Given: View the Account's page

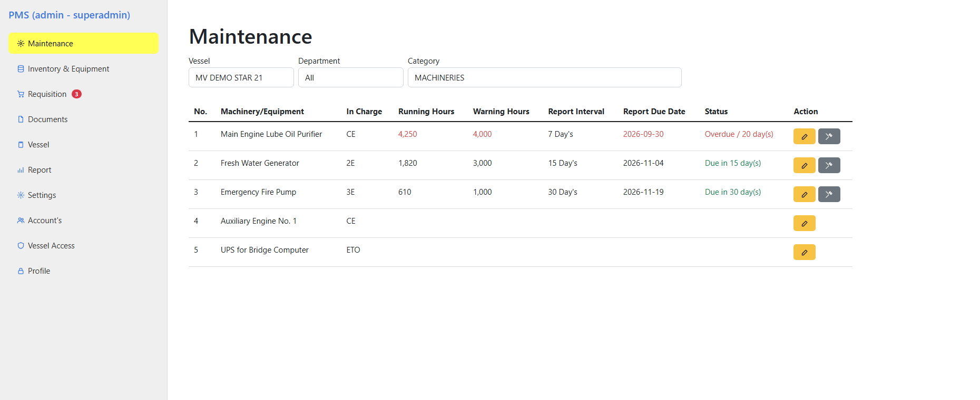Looking at the screenshot, I should (x=83, y=220).
